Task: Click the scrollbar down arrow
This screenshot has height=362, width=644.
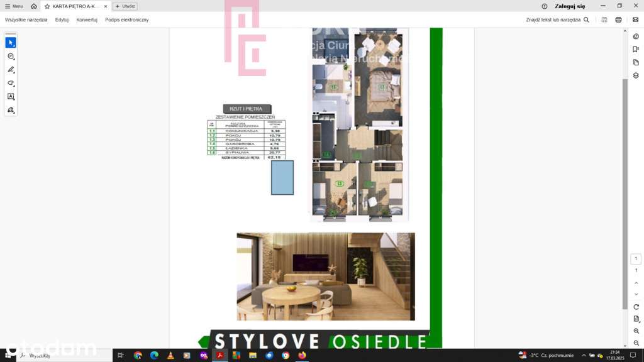Action: [x=625, y=346]
